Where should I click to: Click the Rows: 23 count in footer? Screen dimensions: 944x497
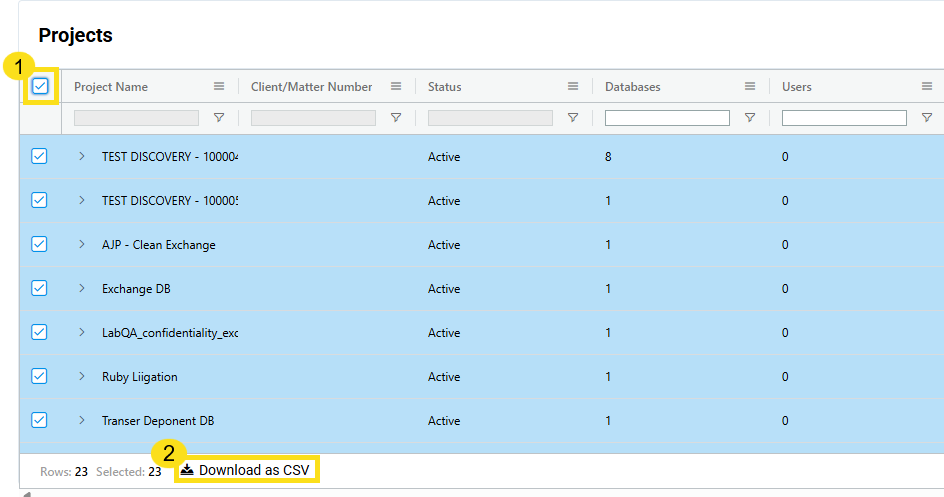click(x=64, y=472)
